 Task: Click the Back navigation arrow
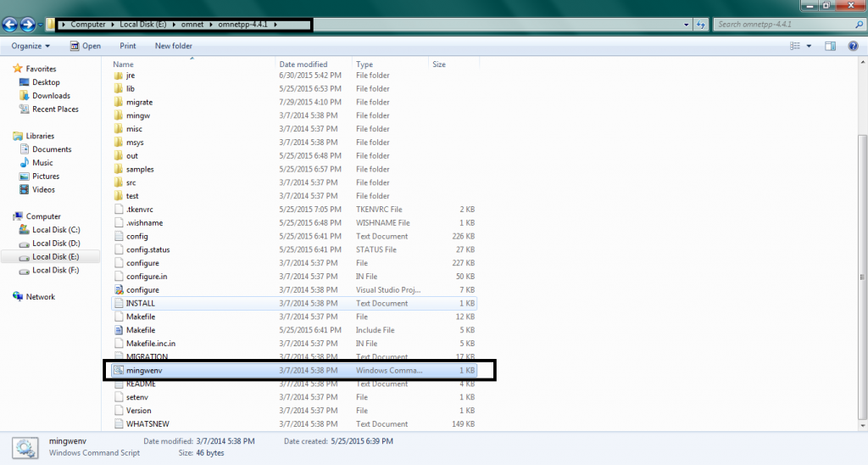11,25
